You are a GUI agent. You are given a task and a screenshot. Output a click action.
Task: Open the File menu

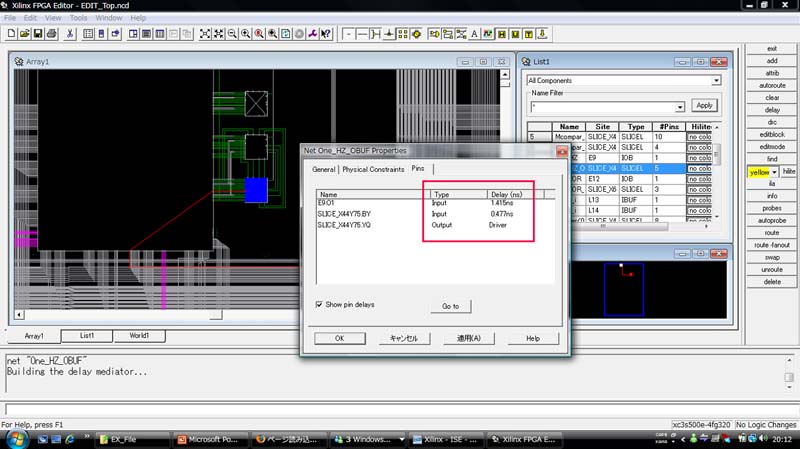point(10,18)
